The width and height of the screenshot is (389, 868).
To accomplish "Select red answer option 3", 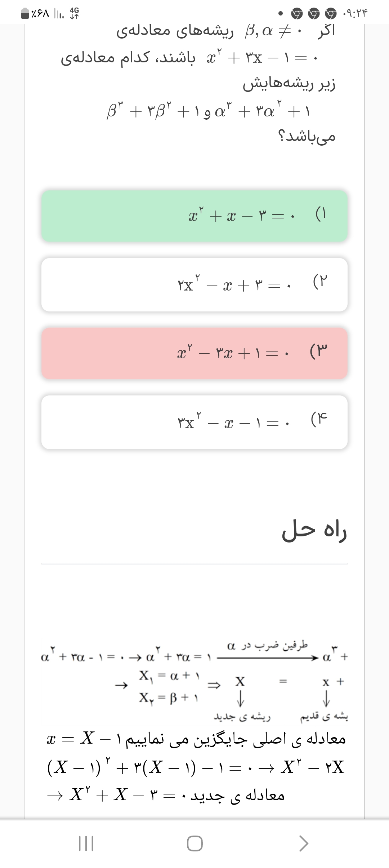I will tap(194, 353).
